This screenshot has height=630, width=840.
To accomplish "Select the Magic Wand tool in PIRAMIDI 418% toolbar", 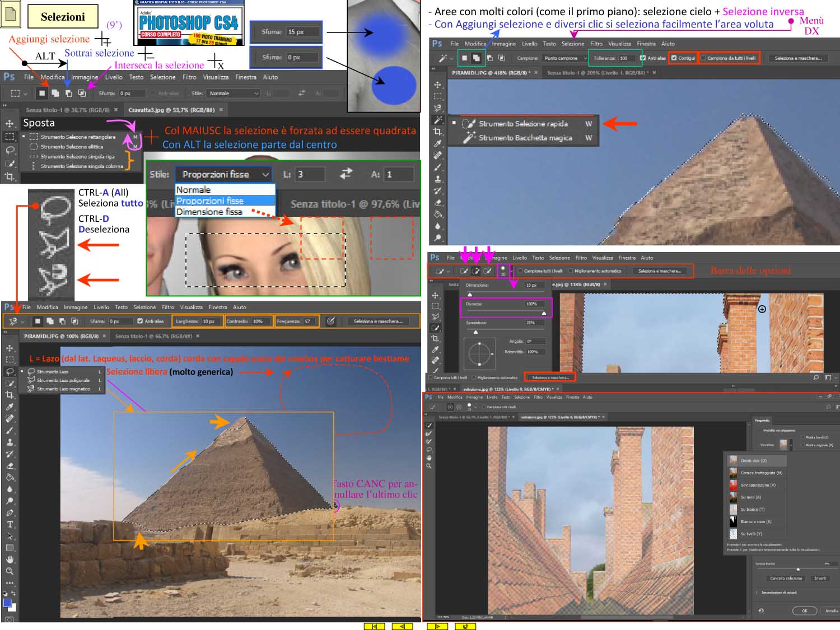I will tap(437, 120).
